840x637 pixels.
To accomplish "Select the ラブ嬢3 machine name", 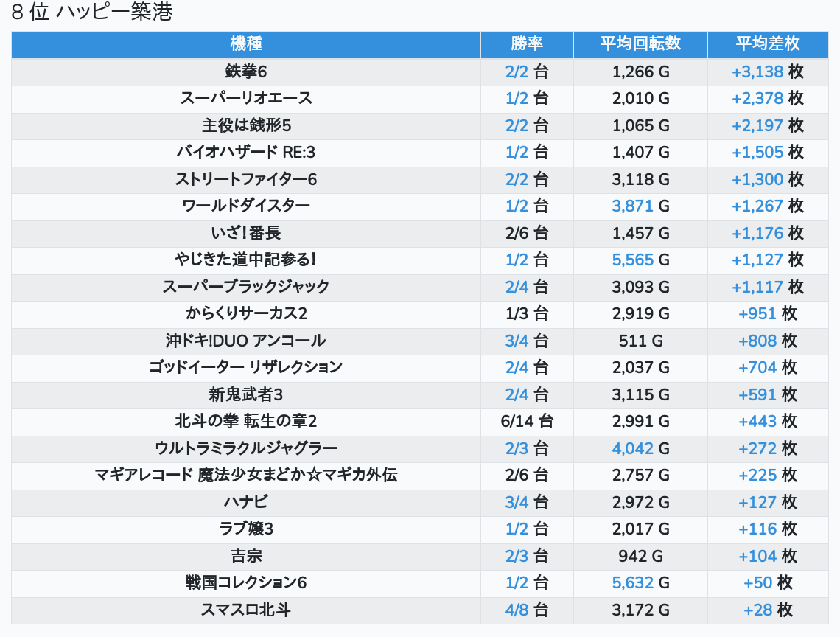I will pos(246,529).
